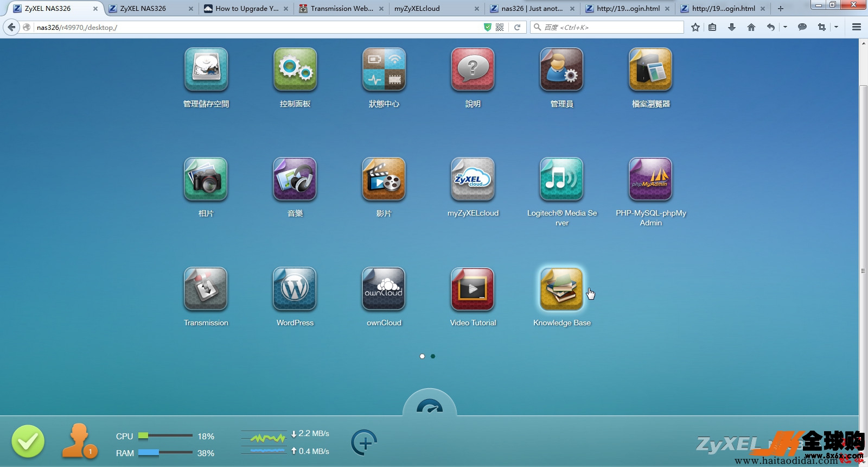868x467 pixels.
Task: Open the File Browser (檔案瀏覽器) app
Action: 650,70
